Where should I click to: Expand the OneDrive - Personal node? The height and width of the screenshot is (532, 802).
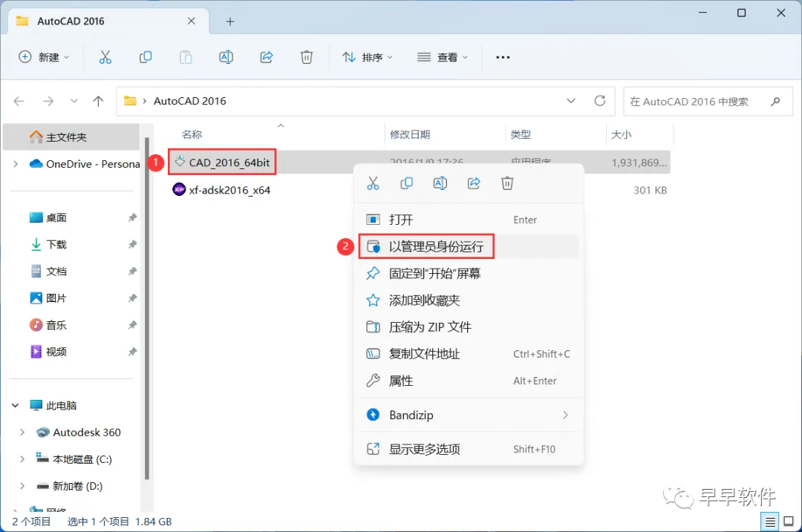[16, 164]
